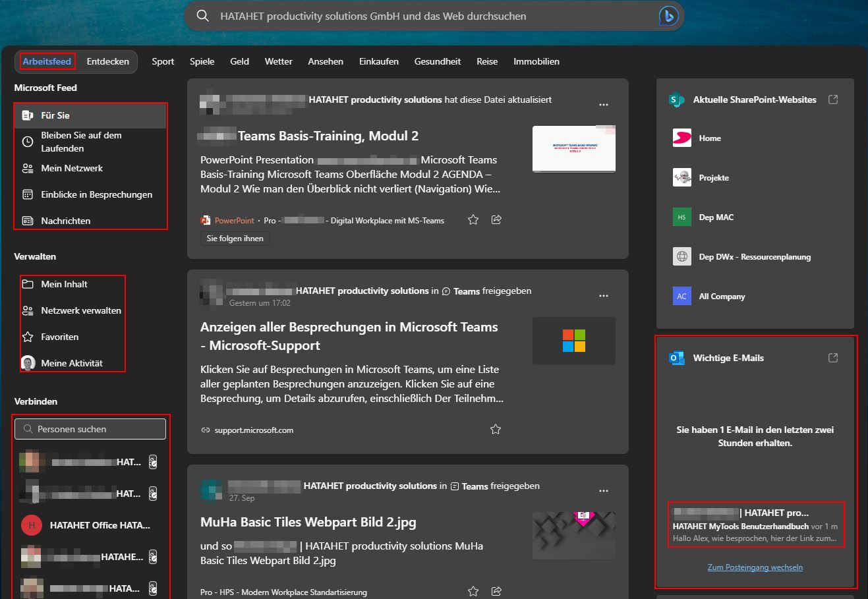Share the Teams Basis-Training, Modul 2 card

coord(497,220)
